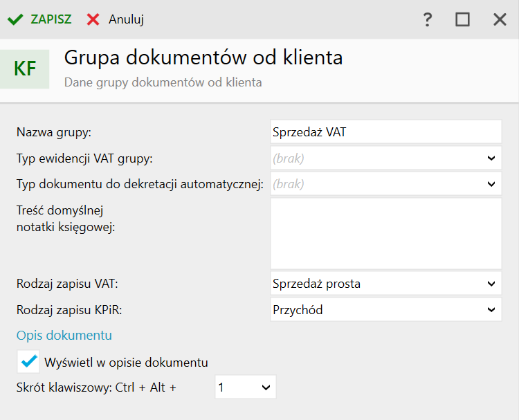Click the green checkmark save icon
Viewport: 519px width, 420px height.
[15, 19]
